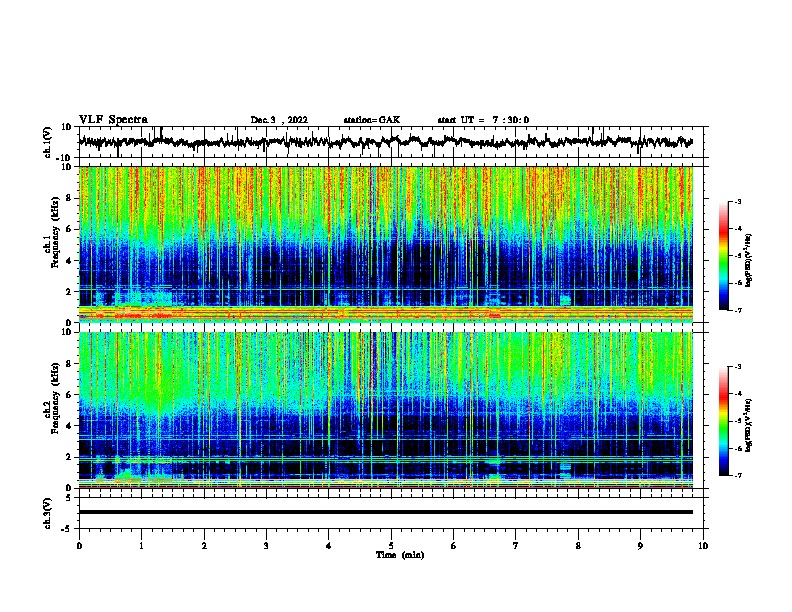Click the '-7' label on ch.2 colorbar
This screenshot has width=792, height=612.
(738, 475)
